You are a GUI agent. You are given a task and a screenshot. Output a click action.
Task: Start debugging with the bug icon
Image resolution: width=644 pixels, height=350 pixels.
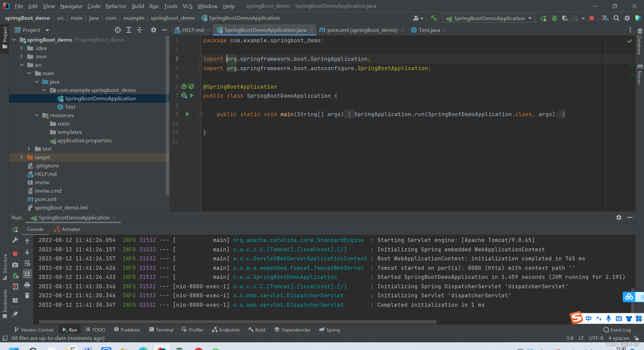[x=554, y=18]
